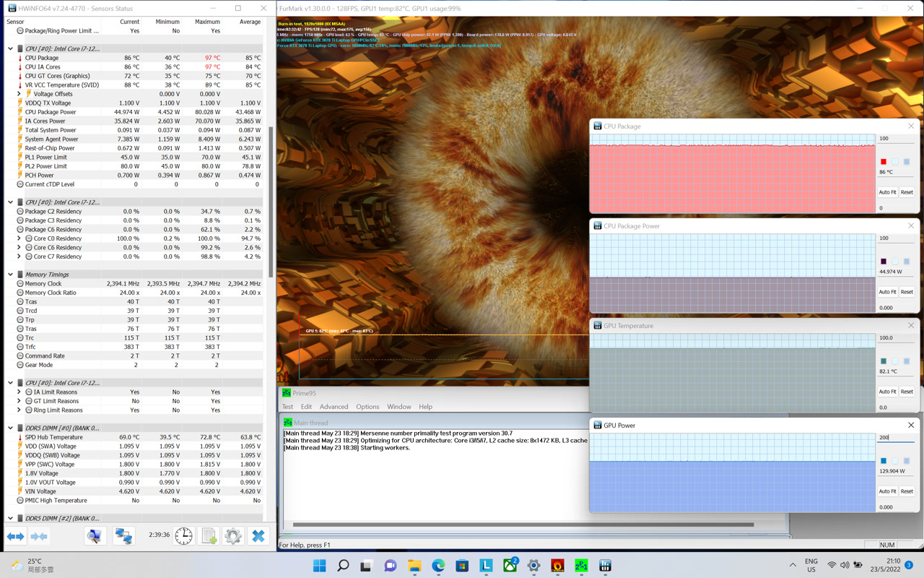Expand the IA Limit Reasons row

coord(19,392)
